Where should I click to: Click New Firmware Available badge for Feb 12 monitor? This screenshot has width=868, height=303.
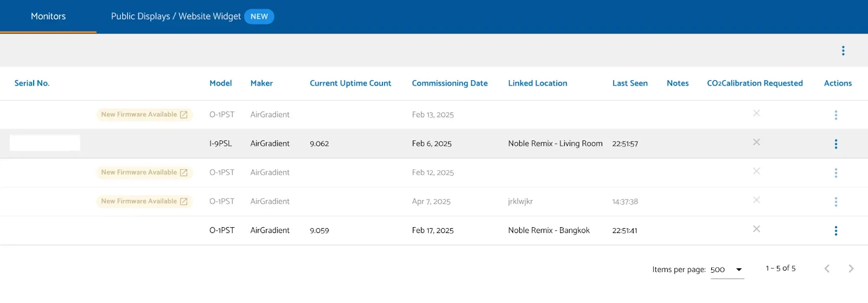click(x=144, y=172)
